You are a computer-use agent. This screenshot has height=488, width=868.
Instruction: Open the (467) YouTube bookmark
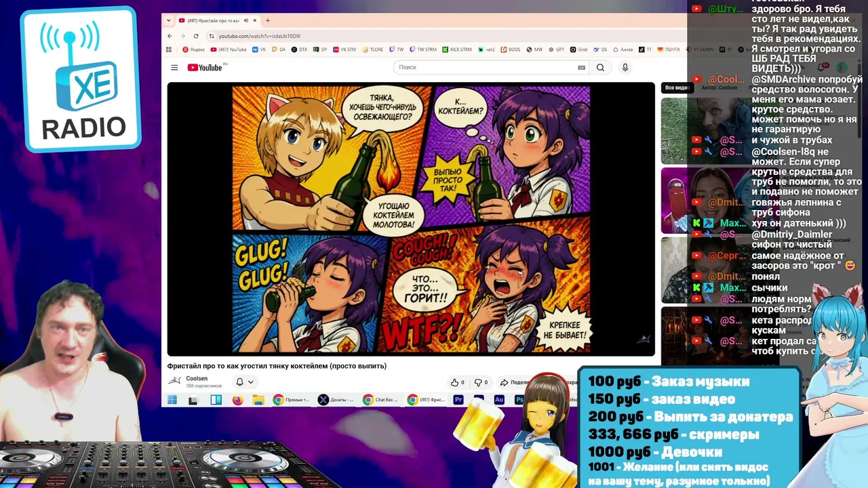229,49
